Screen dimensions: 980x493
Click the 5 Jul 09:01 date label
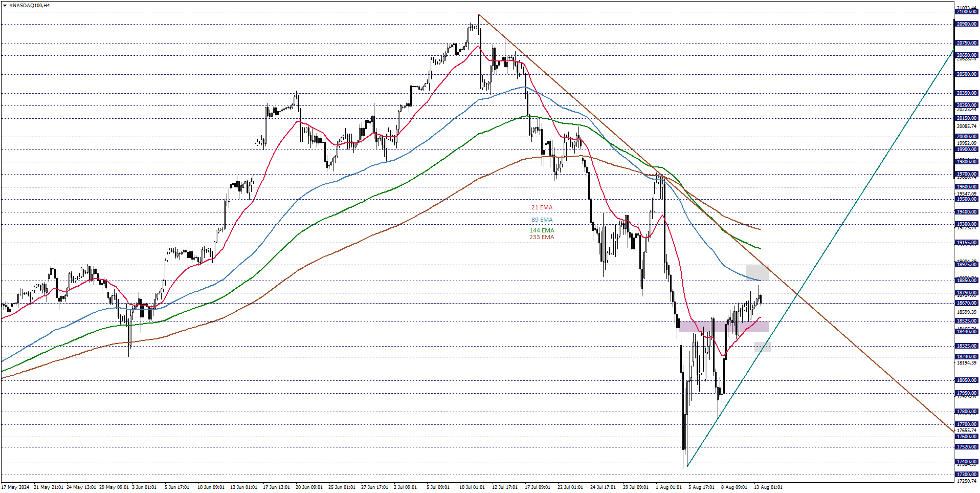(x=438, y=487)
